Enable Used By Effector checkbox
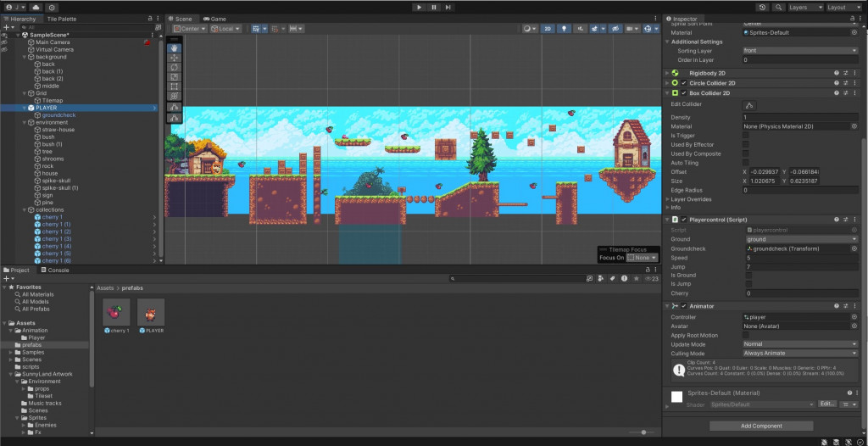 coord(746,145)
